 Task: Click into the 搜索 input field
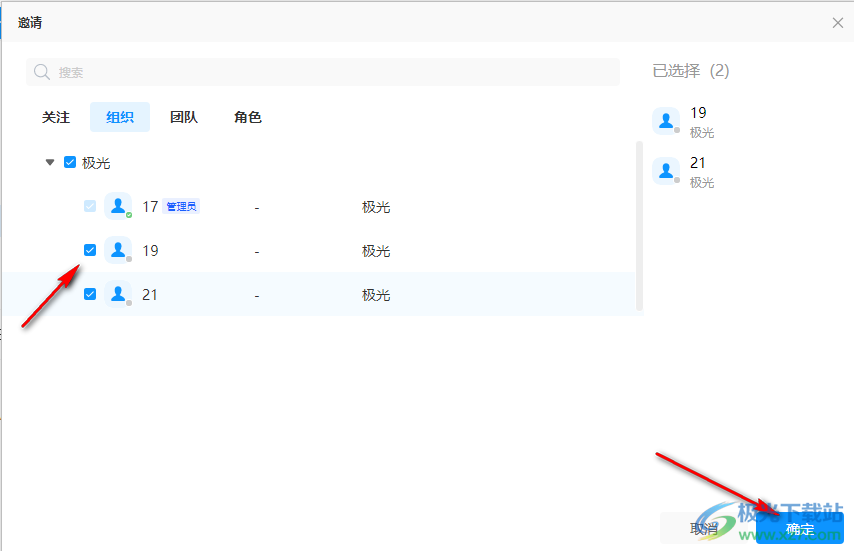pos(330,72)
